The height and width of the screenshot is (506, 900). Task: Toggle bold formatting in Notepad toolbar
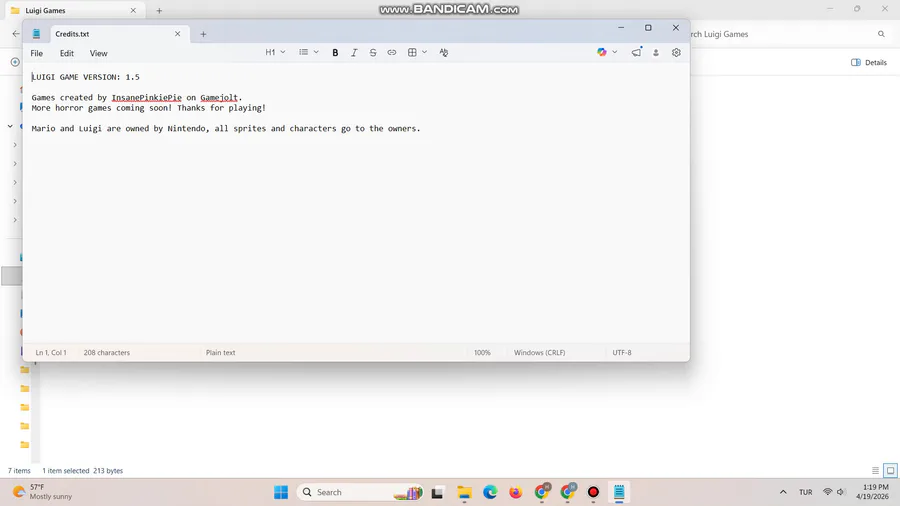(335, 53)
